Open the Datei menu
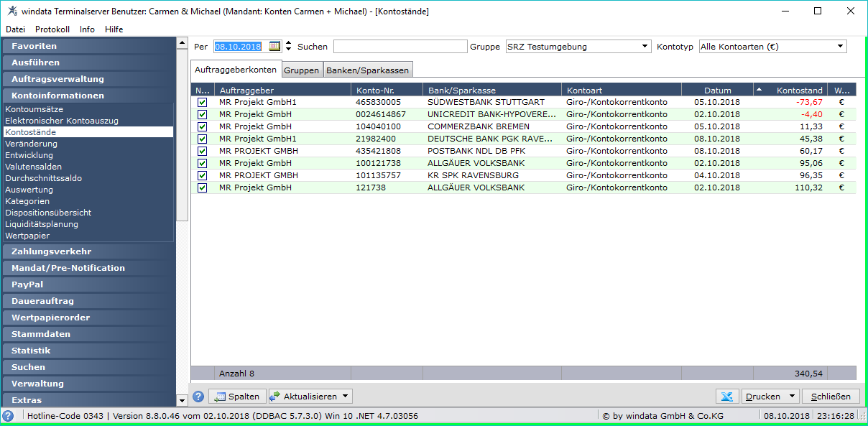Viewport: 868px width, 426px height. click(x=15, y=29)
